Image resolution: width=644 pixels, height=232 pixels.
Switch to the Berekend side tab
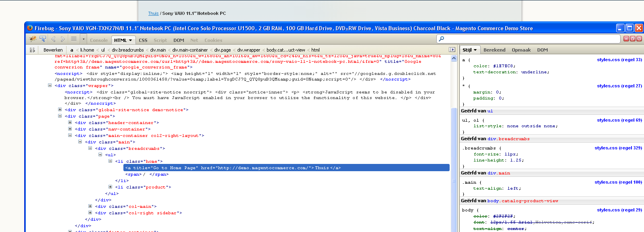click(494, 50)
